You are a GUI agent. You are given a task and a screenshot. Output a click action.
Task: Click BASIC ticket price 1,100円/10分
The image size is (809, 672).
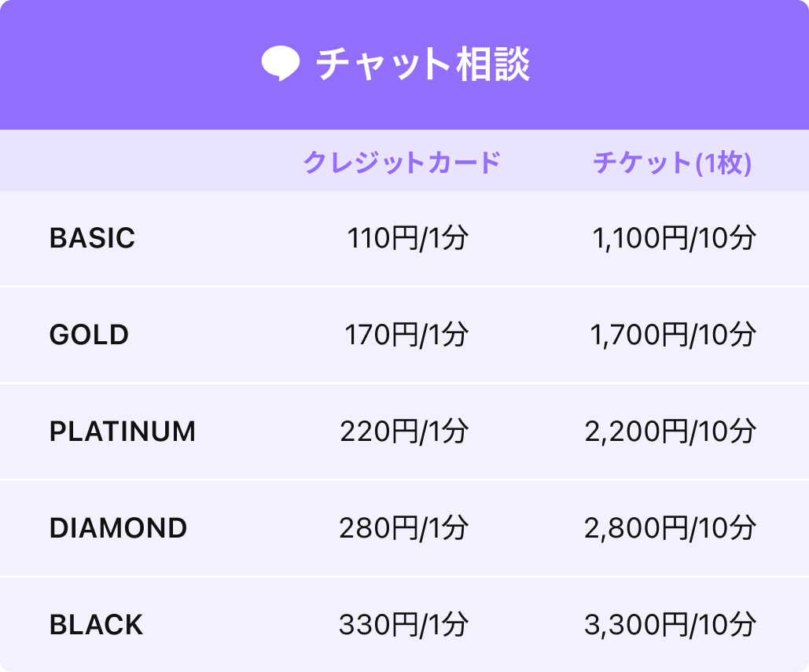click(675, 238)
